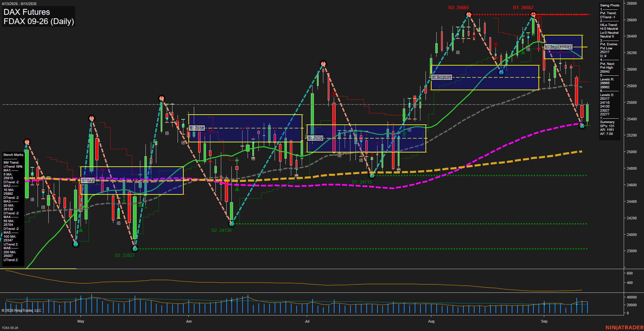644x331 pixels.
Task: Select the R2: 26665 resistance label
Action: (458, 7)
